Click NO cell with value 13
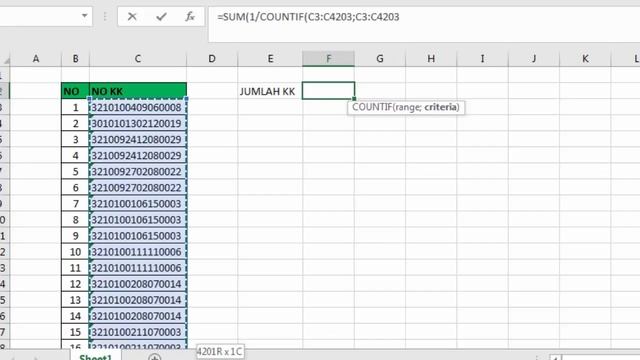 pos(76,300)
